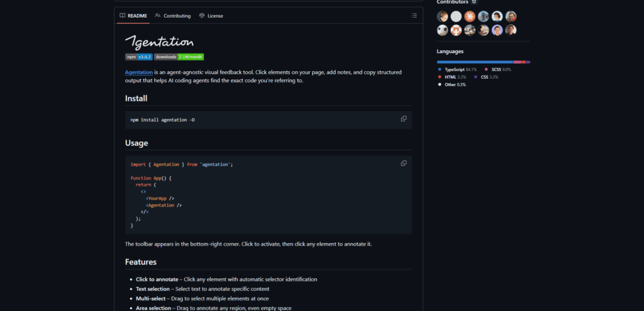Open the HTML 3.3% language link
Viewport: 644px width, 311px height.
[452, 77]
